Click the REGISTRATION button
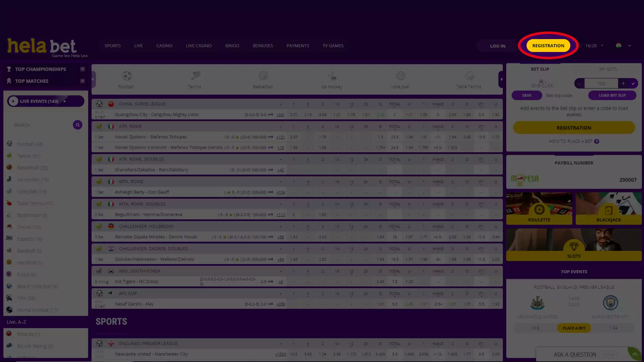 (548, 46)
